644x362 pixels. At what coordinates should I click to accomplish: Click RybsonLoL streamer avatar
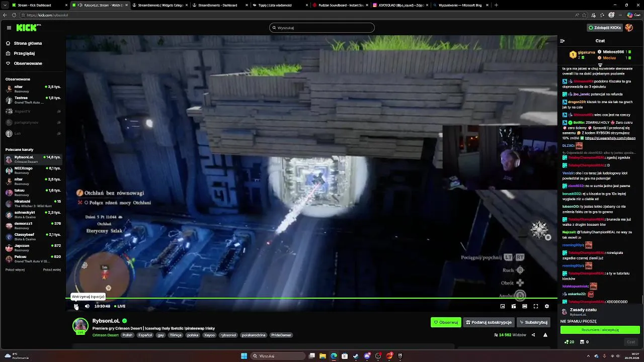point(80,326)
